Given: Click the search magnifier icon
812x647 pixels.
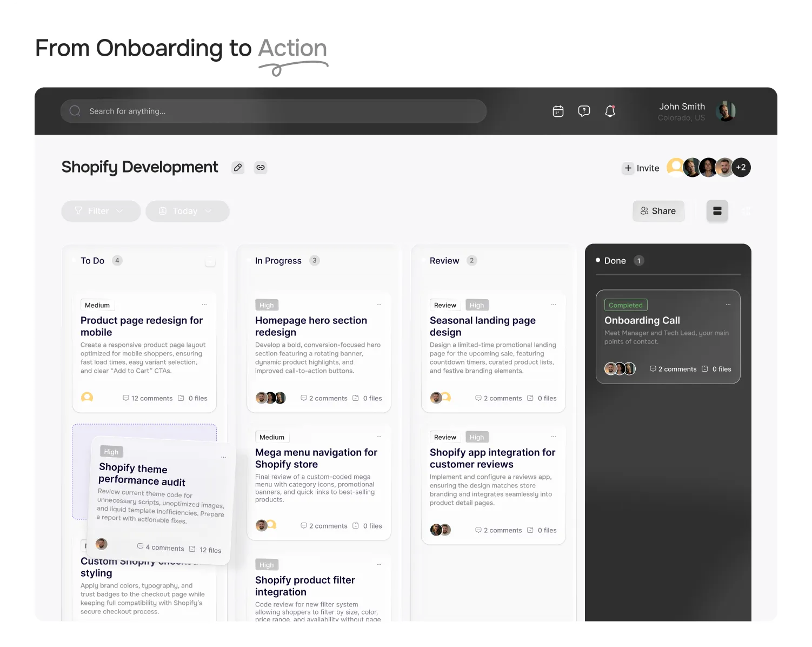Looking at the screenshot, I should click(75, 111).
